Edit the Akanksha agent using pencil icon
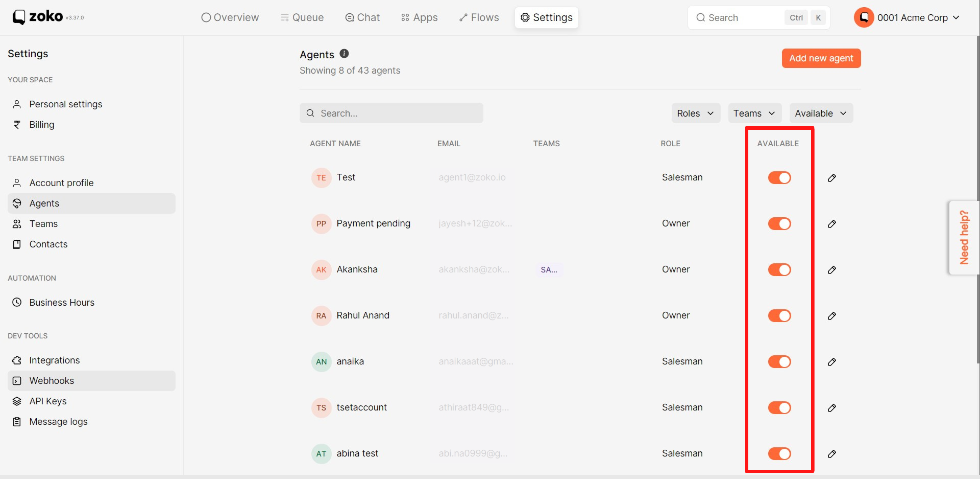 pyautogui.click(x=832, y=270)
